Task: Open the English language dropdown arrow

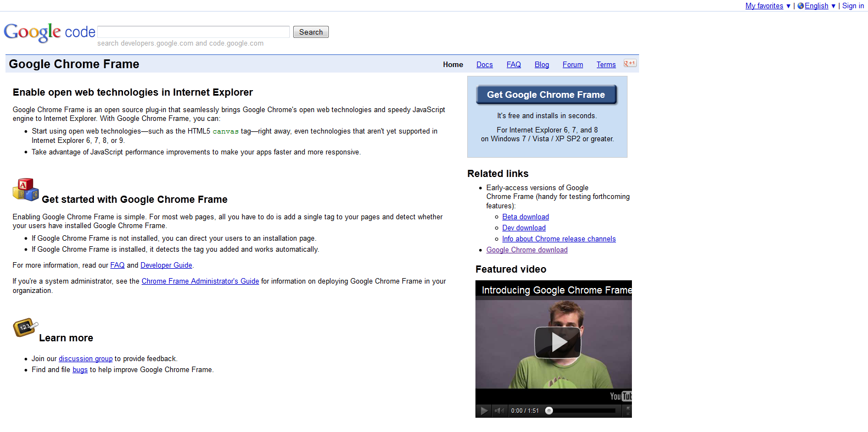Action: coord(833,6)
